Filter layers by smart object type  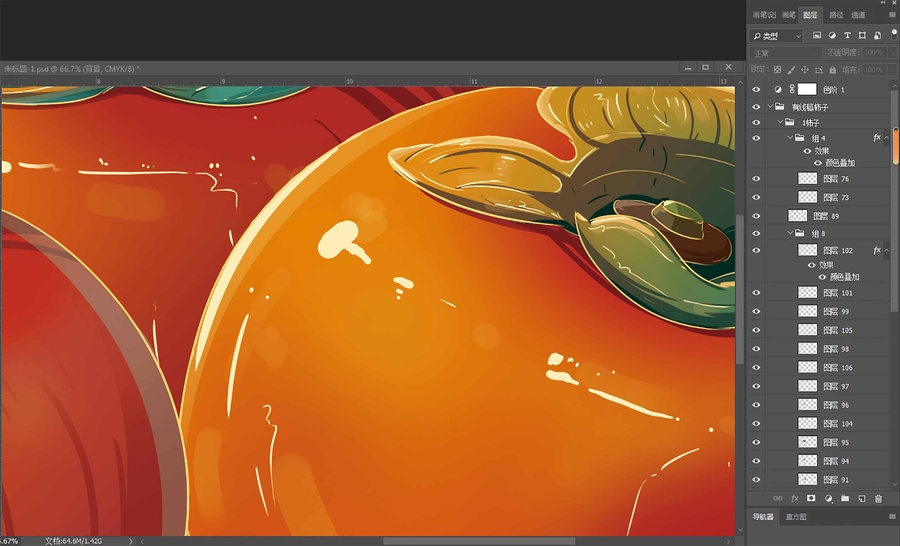877,36
